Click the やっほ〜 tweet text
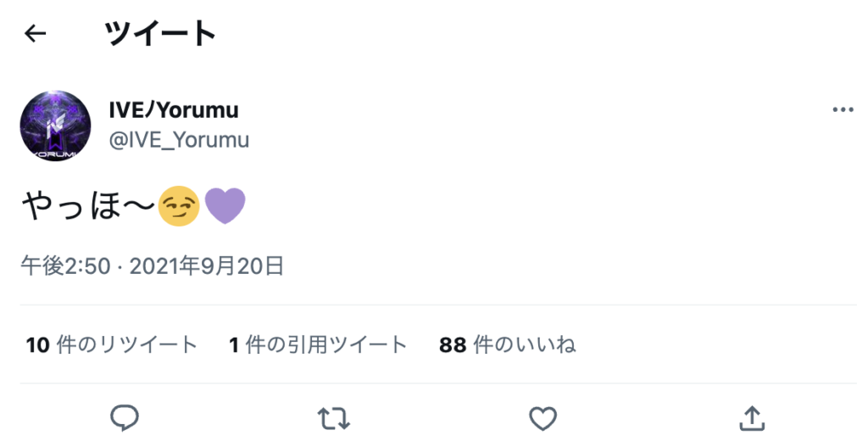Screen dimensions: 868x447 88,206
